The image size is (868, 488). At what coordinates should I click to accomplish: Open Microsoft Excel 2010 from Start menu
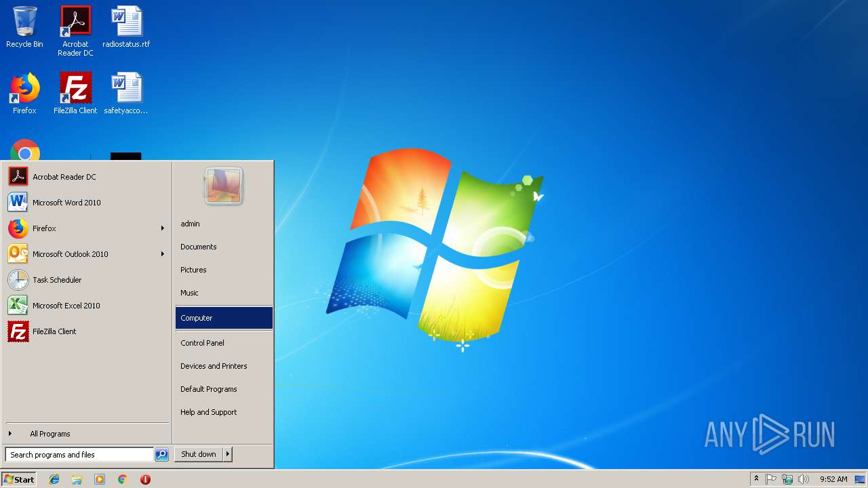tap(86, 306)
